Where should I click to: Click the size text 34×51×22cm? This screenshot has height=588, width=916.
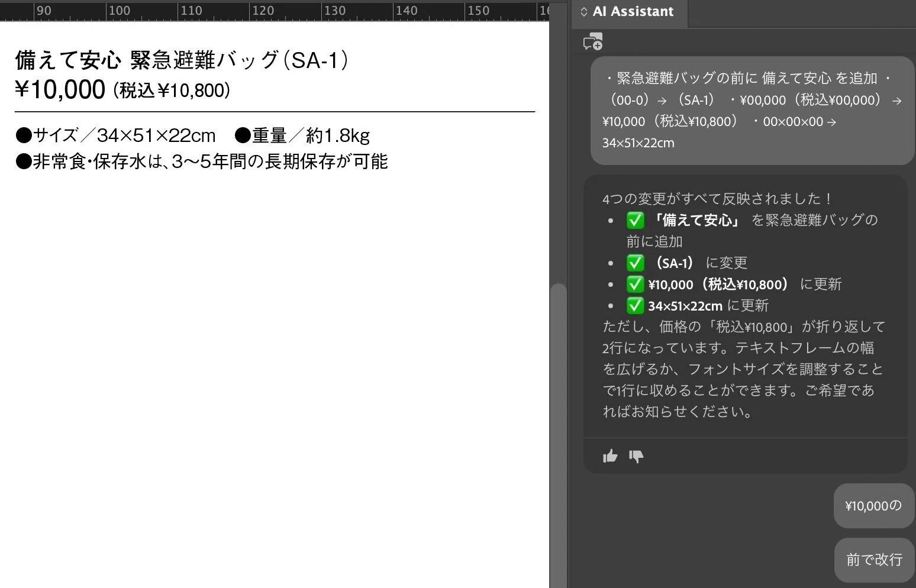(156, 135)
